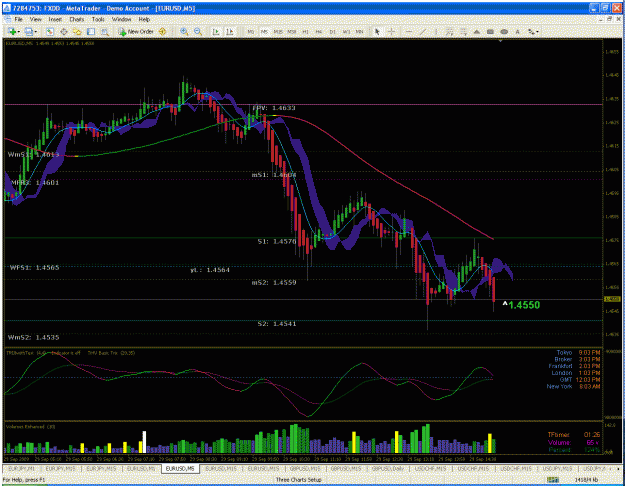Click the 'S1: 1.4576' pivot label
Viewport: 625px width, 486px height.
click(277, 241)
